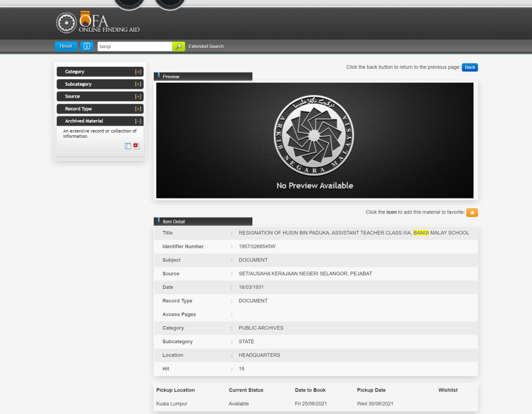The width and height of the screenshot is (532, 414).
Task: Add material to favorites with star icon
Action: point(472,212)
